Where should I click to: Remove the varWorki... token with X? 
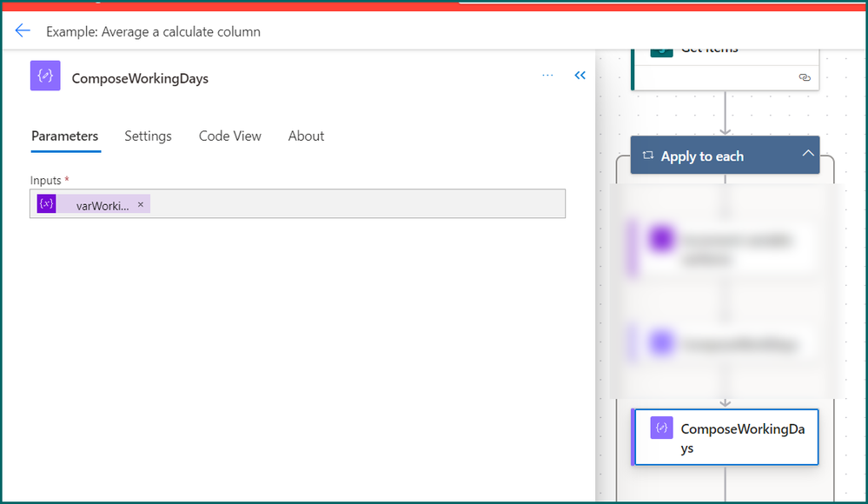point(141,204)
